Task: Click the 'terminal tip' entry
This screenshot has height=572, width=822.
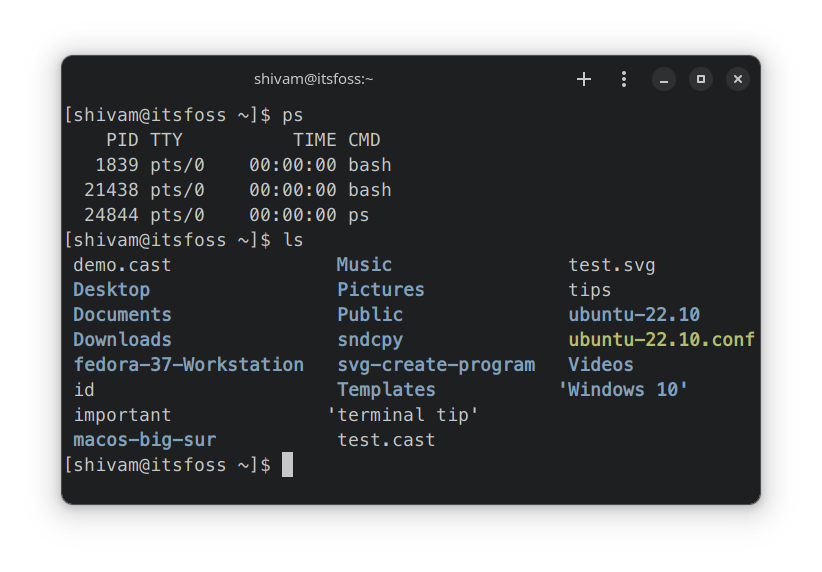Action: tap(403, 415)
